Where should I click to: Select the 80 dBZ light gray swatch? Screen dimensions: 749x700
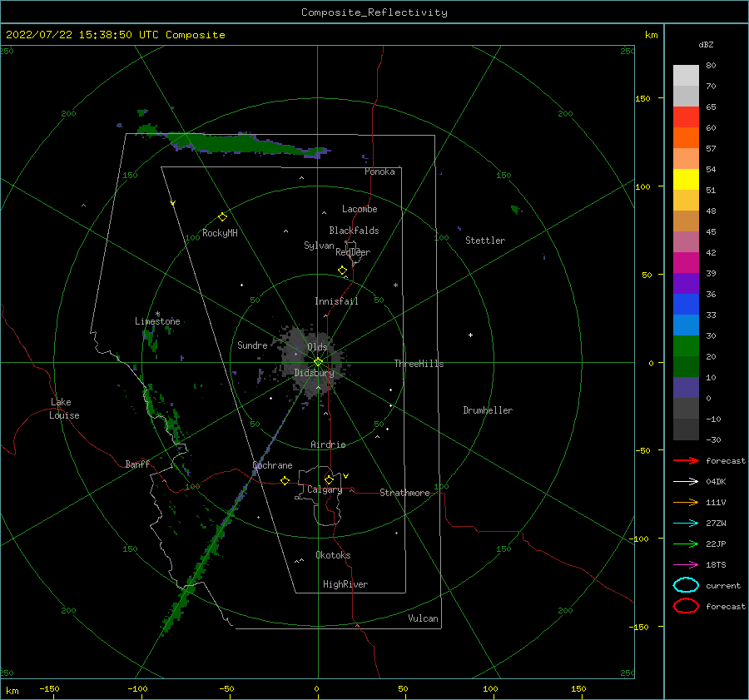(686, 76)
